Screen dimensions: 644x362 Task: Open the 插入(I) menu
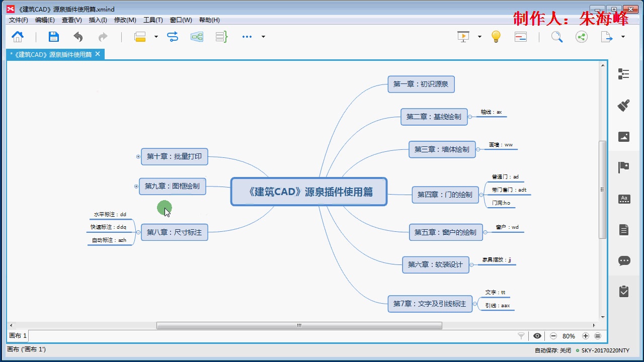(98, 20)
